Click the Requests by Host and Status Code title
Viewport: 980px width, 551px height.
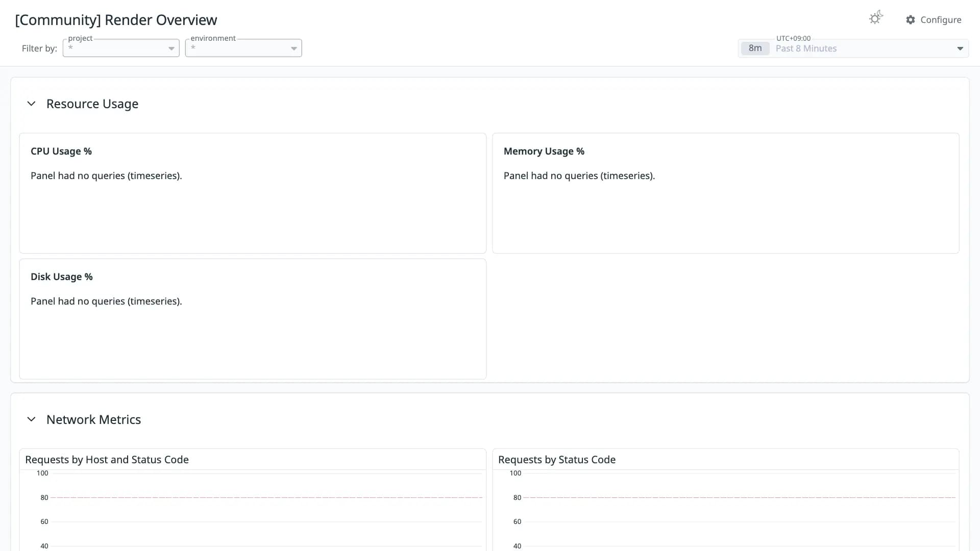click(107, 460)
